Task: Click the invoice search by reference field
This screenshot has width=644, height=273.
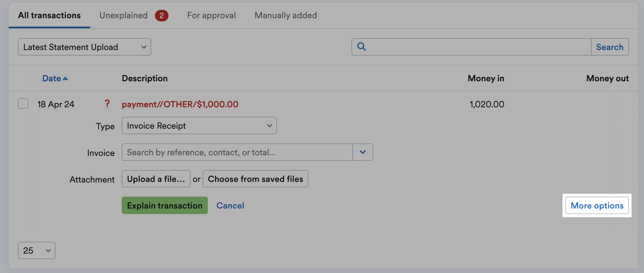Action: (x=237, y=152)
